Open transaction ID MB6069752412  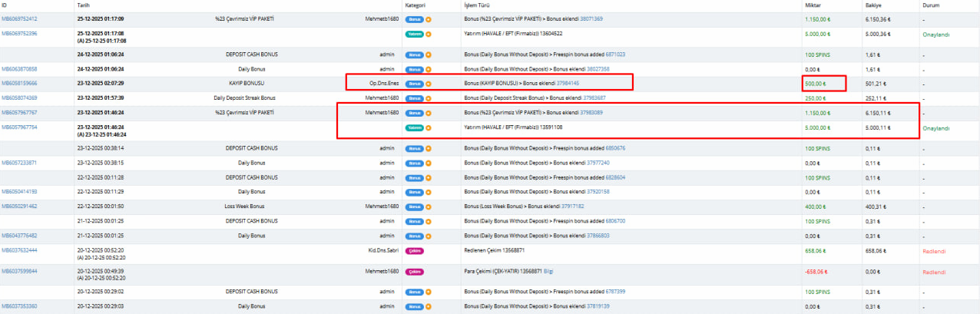19,18
